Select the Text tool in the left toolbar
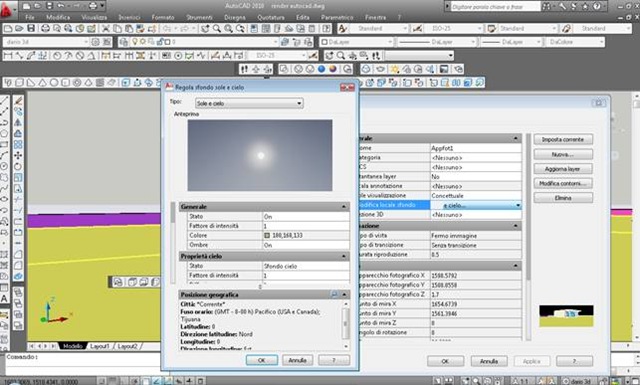This screenshot has width=640, height=385. [4, 298]
